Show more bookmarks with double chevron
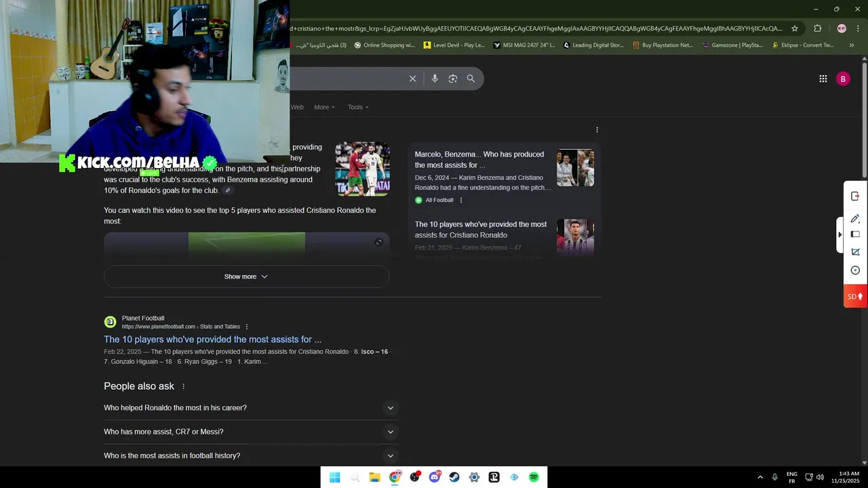 (x=852, y=45)
